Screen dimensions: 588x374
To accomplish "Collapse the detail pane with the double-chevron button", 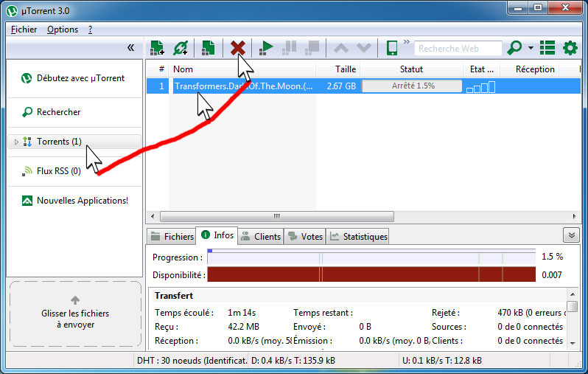I will pyautogui.click(x=571, y=235).
